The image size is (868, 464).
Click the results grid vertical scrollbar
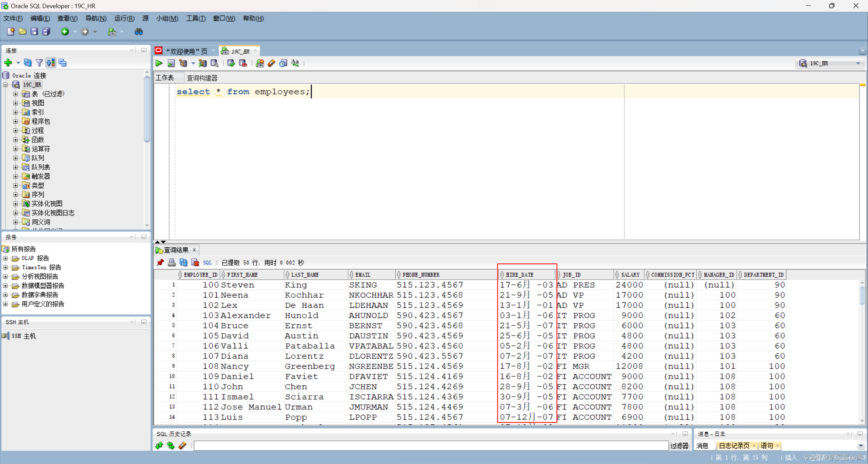pyautogui.click(x=862, y=296)
